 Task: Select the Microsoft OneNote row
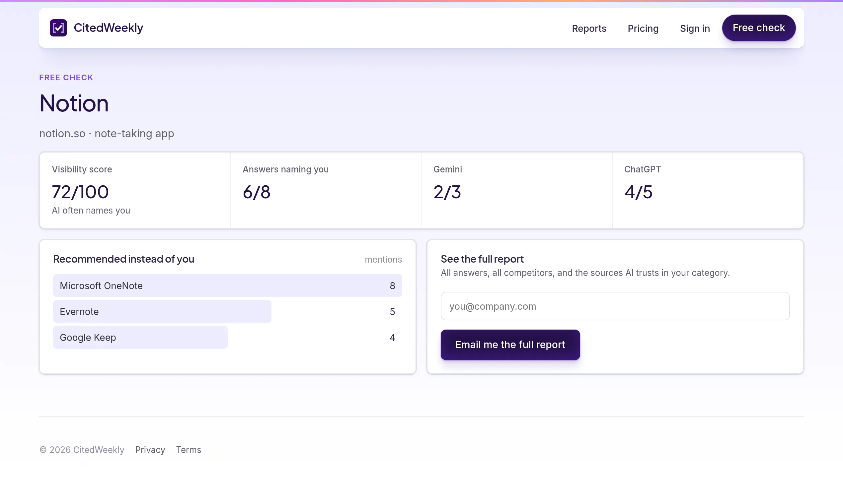click(x=227, y=285)
